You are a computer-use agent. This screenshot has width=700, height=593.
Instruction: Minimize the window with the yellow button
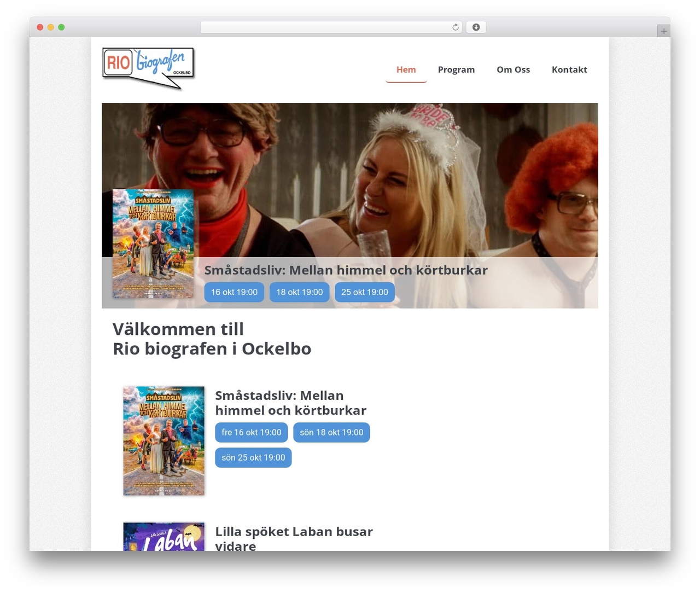pos(50,27)
